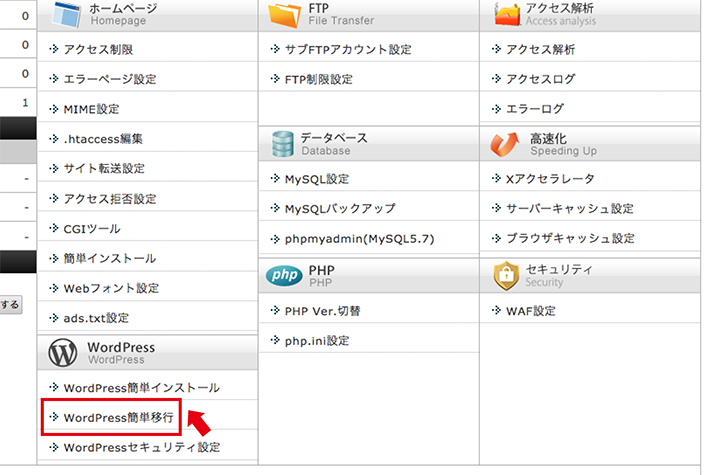Open MIME設定 link
Viewport: 720px width, 475px height.
pyautogui.click(x=91, y=109)
